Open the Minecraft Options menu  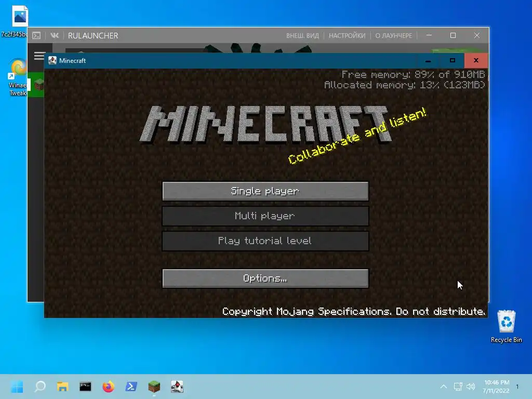(265, 278)
